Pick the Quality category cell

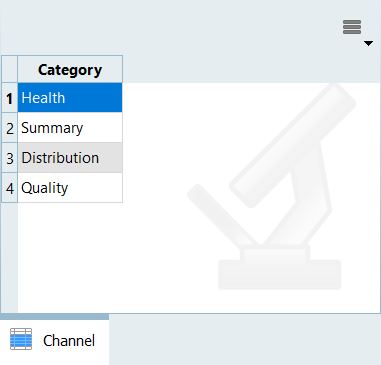pyautogui.click(x=70, y=188)
